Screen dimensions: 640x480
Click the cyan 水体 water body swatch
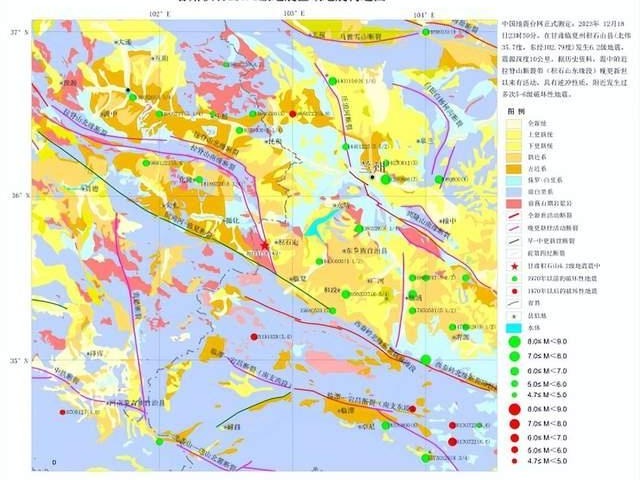click(x=512, y=326)
